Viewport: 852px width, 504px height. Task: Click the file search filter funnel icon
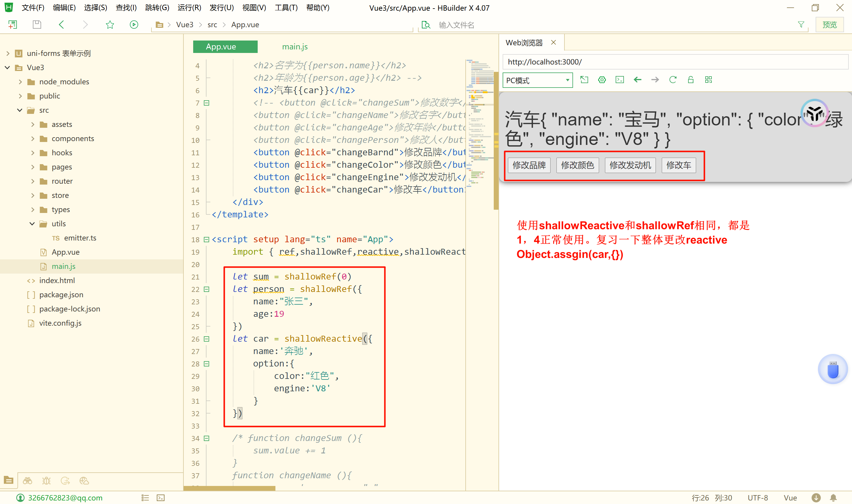[x=801, y=25]
